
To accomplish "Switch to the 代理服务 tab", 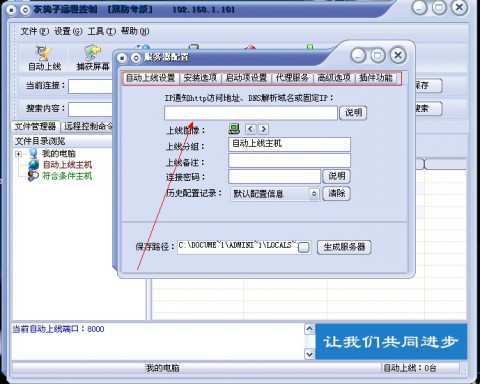I will 292,78.
